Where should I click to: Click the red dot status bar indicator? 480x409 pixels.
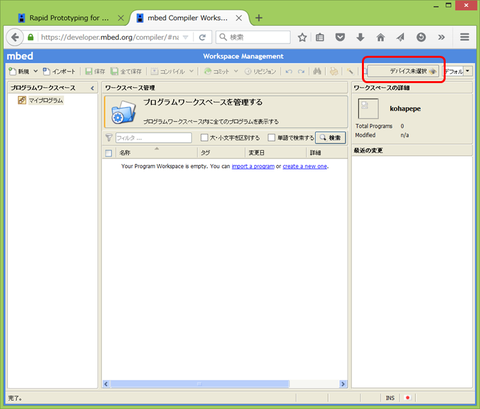click(407, 398)
